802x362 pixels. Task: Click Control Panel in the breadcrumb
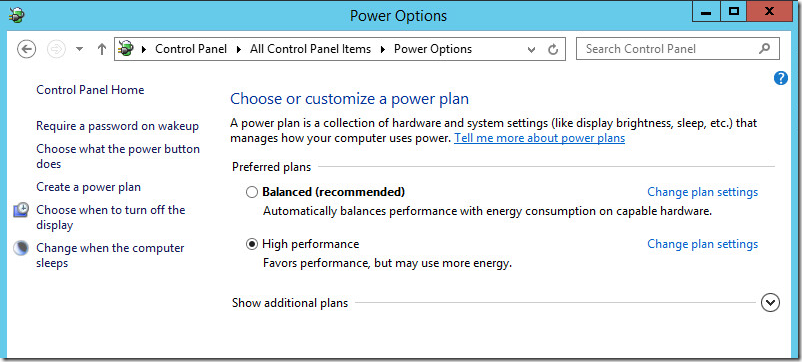[191, 49]
